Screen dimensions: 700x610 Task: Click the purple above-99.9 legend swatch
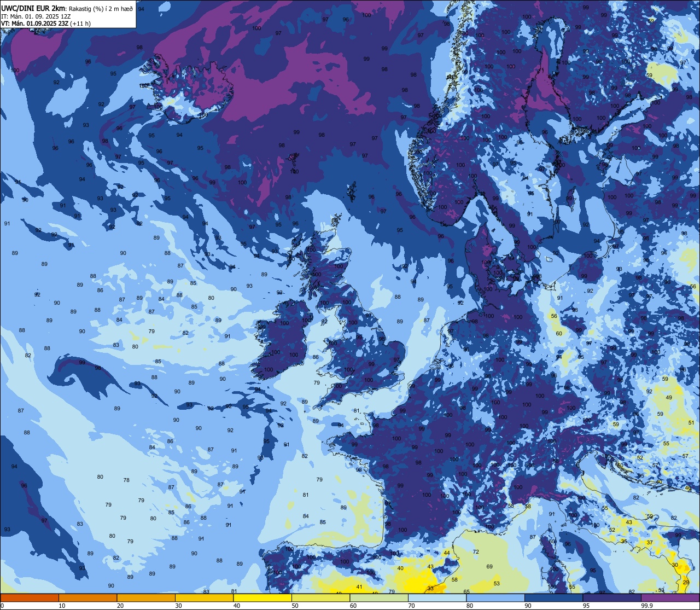tap(670, 598)
